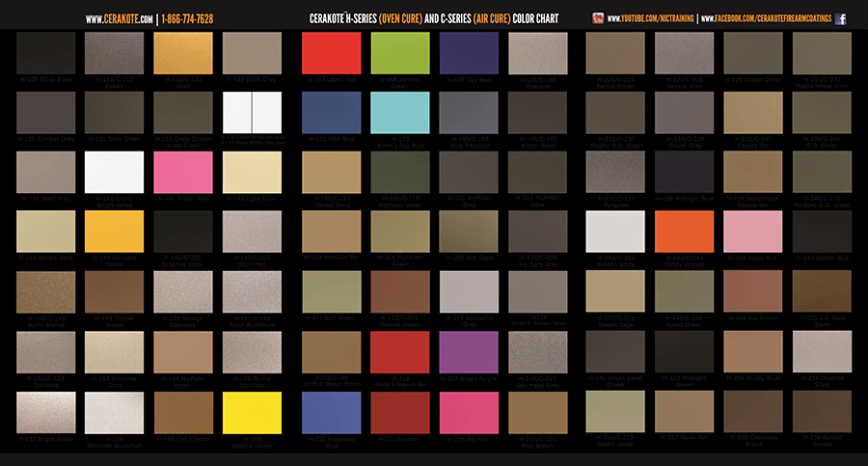Screen dimensions: 868x466
Task: Pick the H-216 Smith & Wesson Red swatch
Action: click(400, 352)
